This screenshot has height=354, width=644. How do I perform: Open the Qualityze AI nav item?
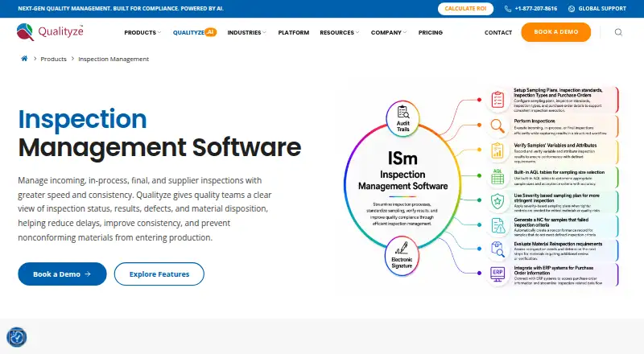[194, 32]
